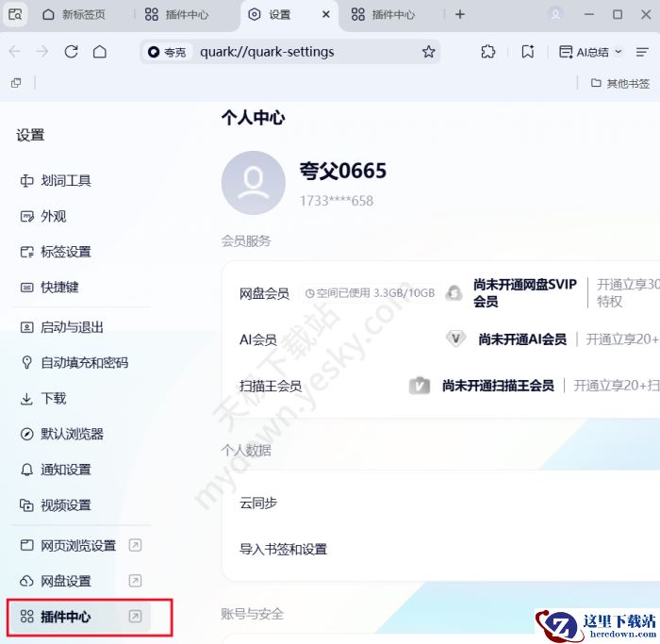Open the browser main menu icon
Screen dimensions: 660x644
(x=642, y=52)
